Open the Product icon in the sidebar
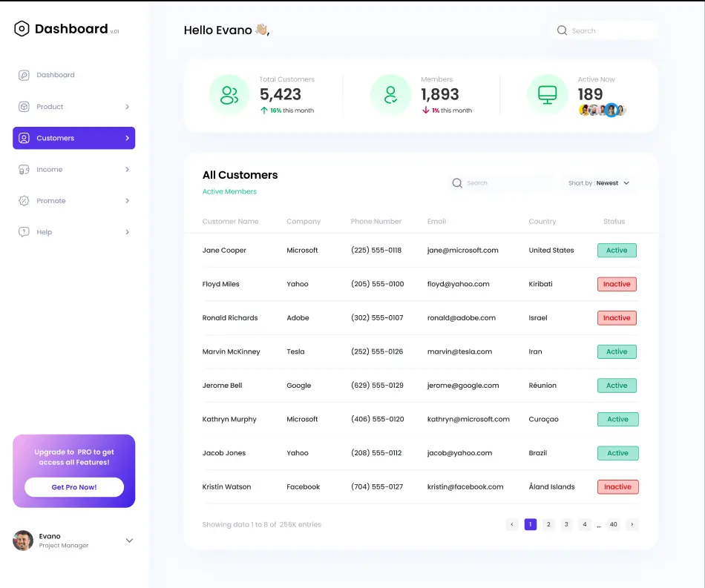Viewport: 705px width, 588px height. (25, 107)
